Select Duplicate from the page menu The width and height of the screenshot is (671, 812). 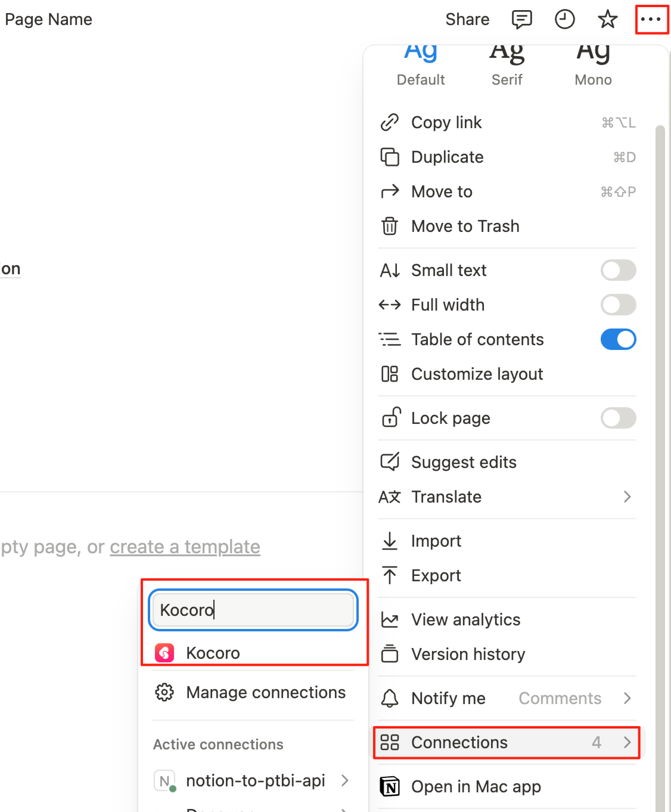click(x=447, y=157)
